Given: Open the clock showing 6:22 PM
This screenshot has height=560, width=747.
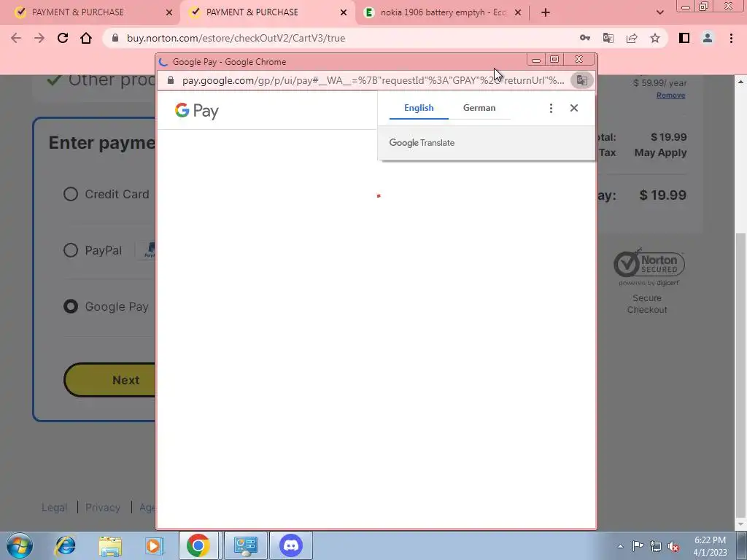Looking at the screenshot, I should tap(710, 546).
